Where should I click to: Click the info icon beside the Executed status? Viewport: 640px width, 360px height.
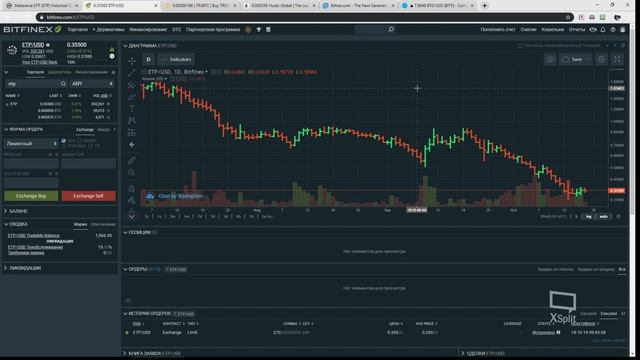click(x=558, y=332)
